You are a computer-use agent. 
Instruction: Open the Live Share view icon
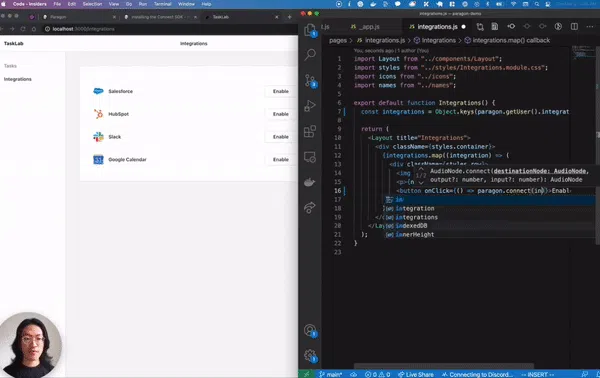pos(310,207)
